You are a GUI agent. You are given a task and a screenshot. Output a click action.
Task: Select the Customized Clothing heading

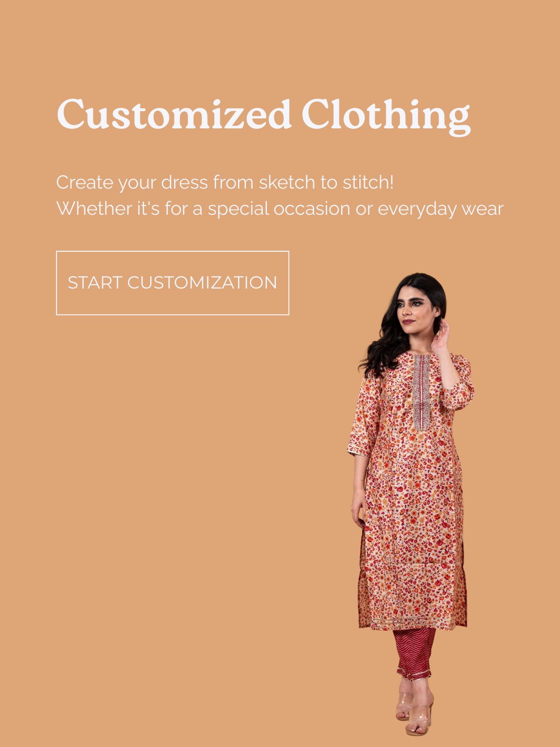(x=264, y=115)
